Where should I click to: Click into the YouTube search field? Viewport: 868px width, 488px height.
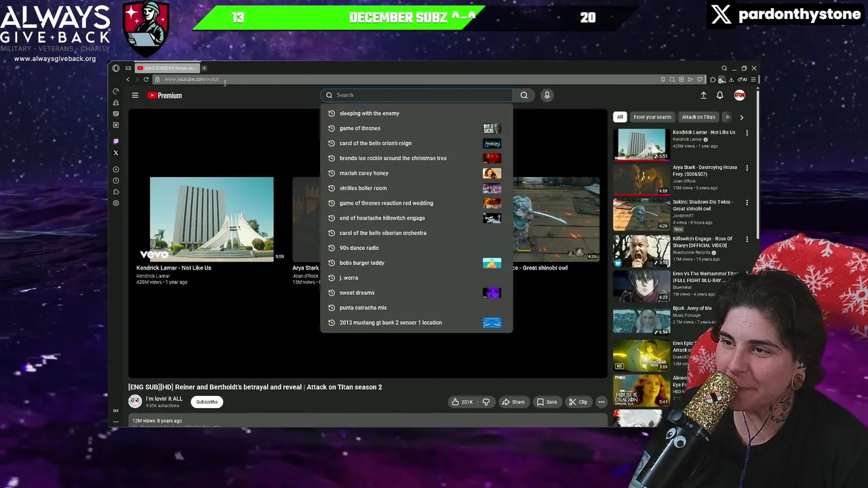tap(417, 95)
